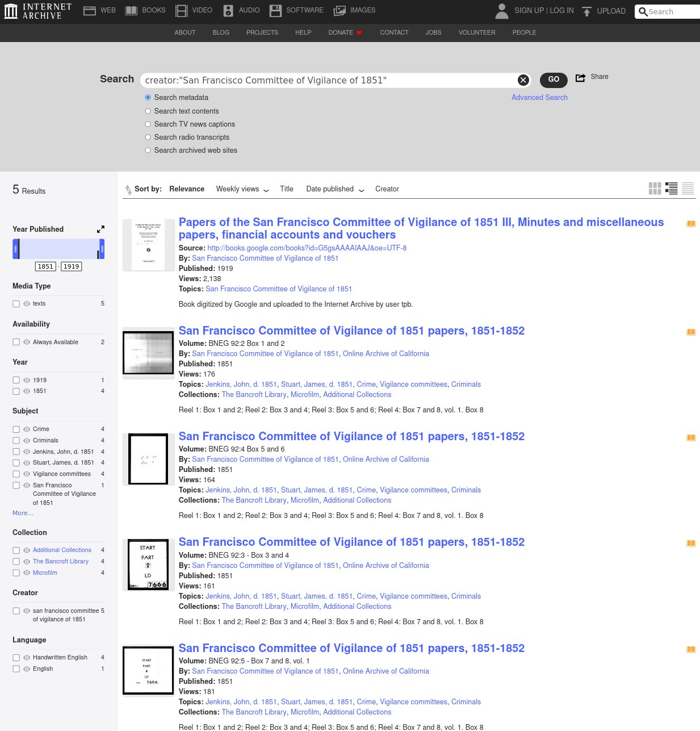Open the Blog navigation item
The image size is (700, 731).
pyautogui.click(x=221, y=32)
